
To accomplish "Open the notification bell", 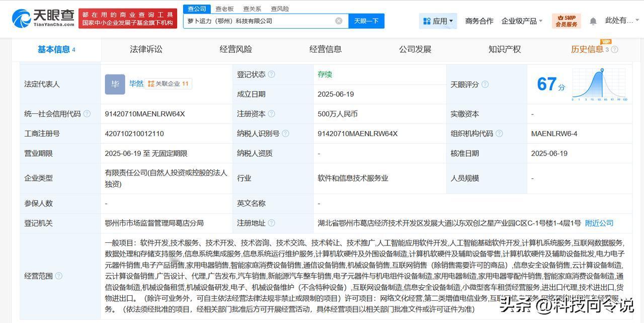I will pos(593,21).
